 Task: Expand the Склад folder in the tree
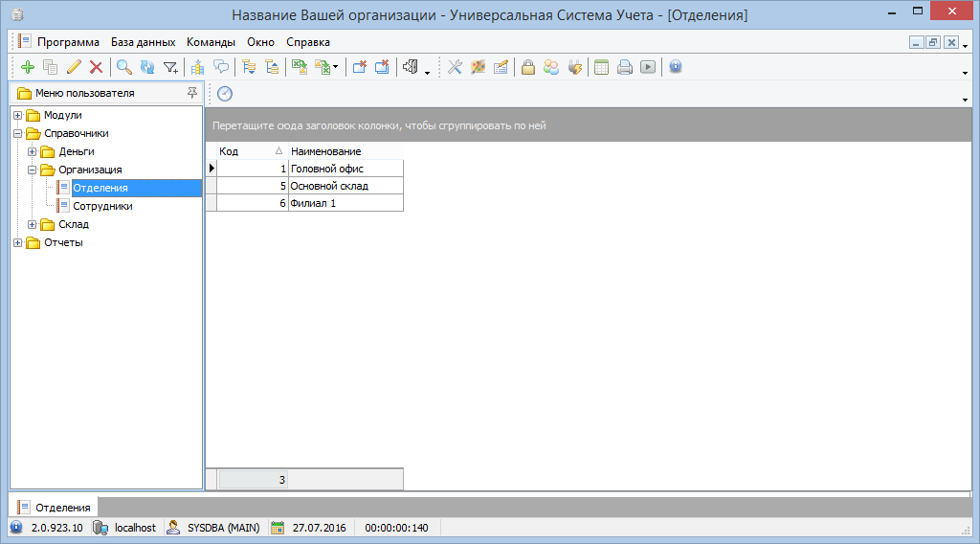[33, 224]
